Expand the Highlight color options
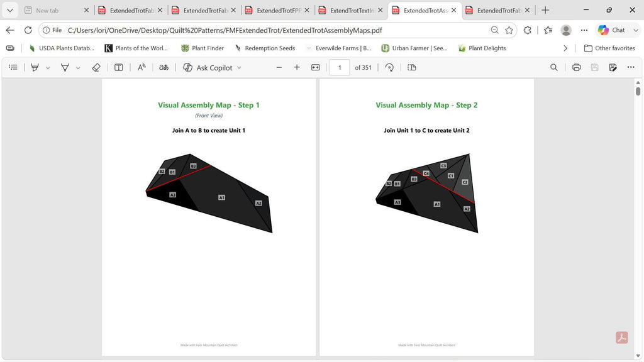Viewport: 644px width, 362px height. click(48, 68)
